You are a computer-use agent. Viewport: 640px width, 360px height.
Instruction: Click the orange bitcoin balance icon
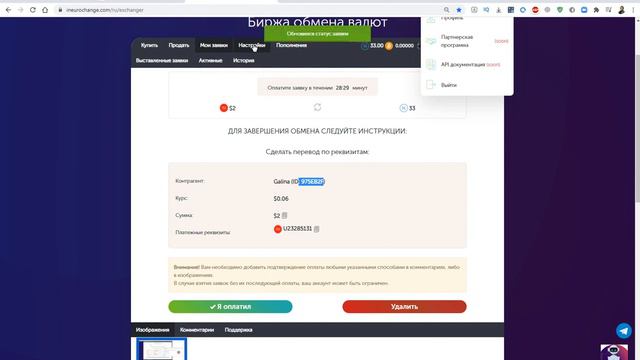(x=389, y=46)
